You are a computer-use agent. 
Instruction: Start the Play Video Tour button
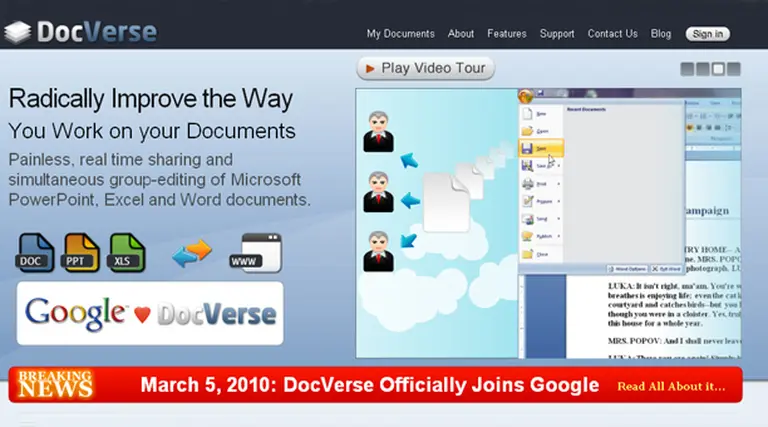point(425,68)
